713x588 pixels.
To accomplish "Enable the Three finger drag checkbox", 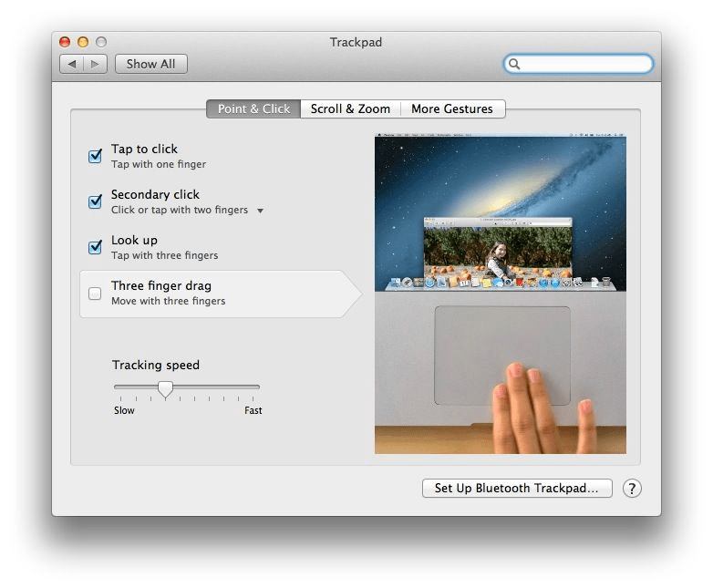I will pos(95,294).
